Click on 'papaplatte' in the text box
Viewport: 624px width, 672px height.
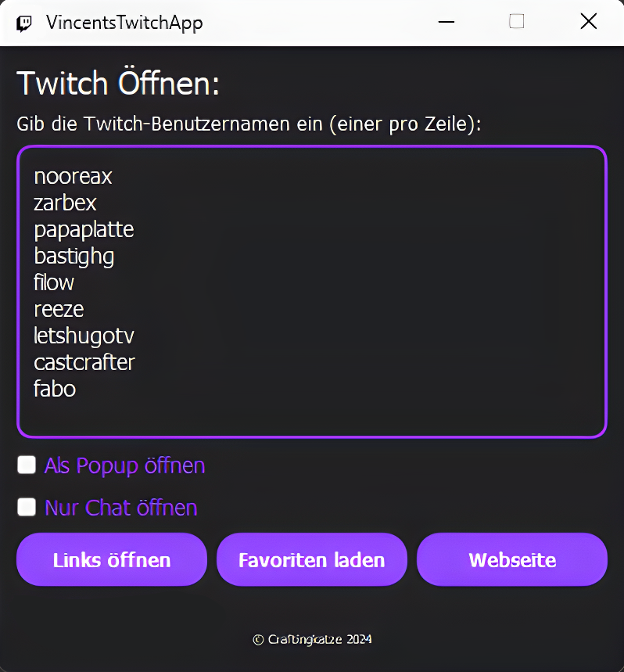pyautogui.click(x=84, y=230)
